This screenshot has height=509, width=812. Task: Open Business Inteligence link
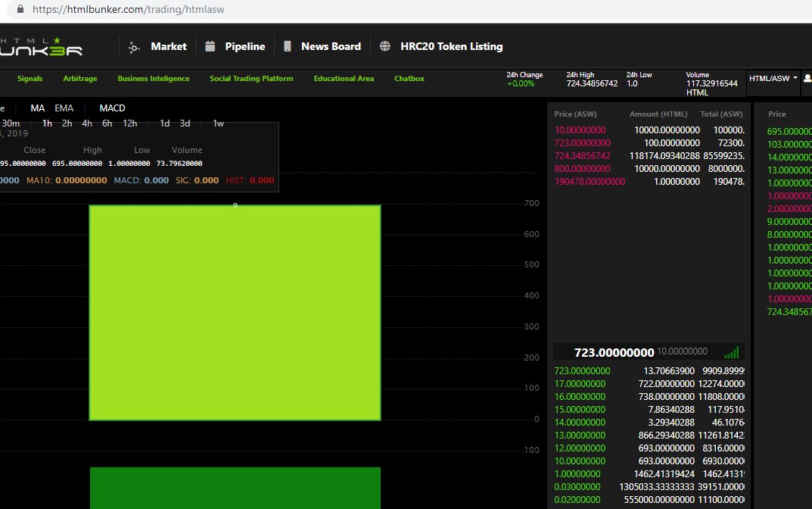click(154, 78)
